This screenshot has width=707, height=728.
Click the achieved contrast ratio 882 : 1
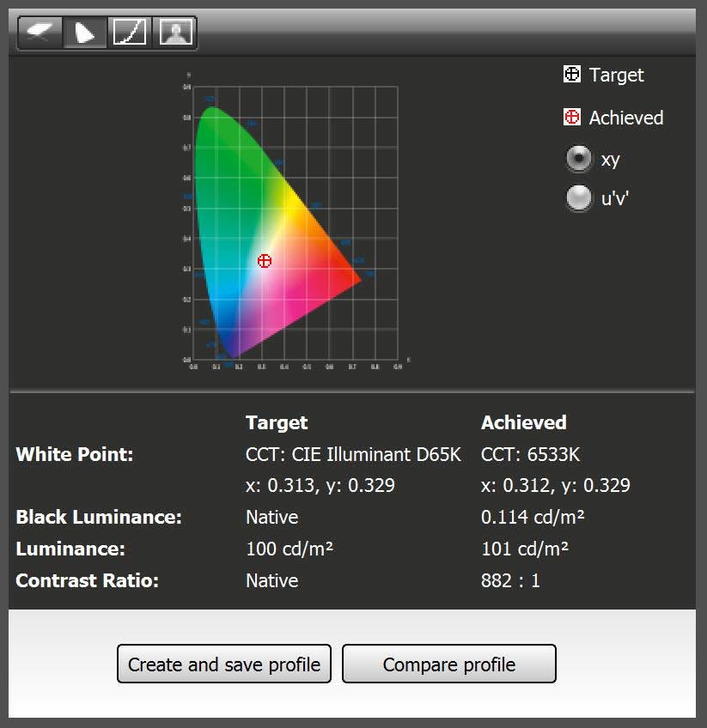510,581
